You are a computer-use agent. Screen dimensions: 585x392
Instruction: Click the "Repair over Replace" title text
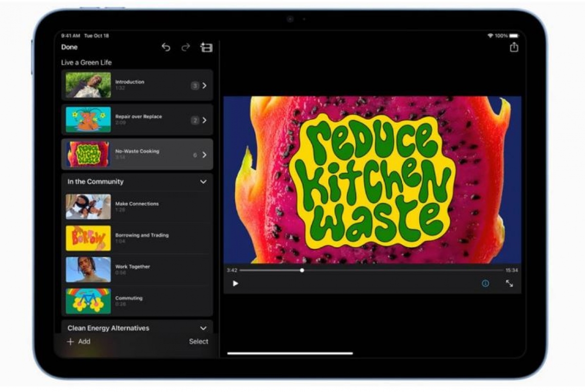click(x=138, y=117)
